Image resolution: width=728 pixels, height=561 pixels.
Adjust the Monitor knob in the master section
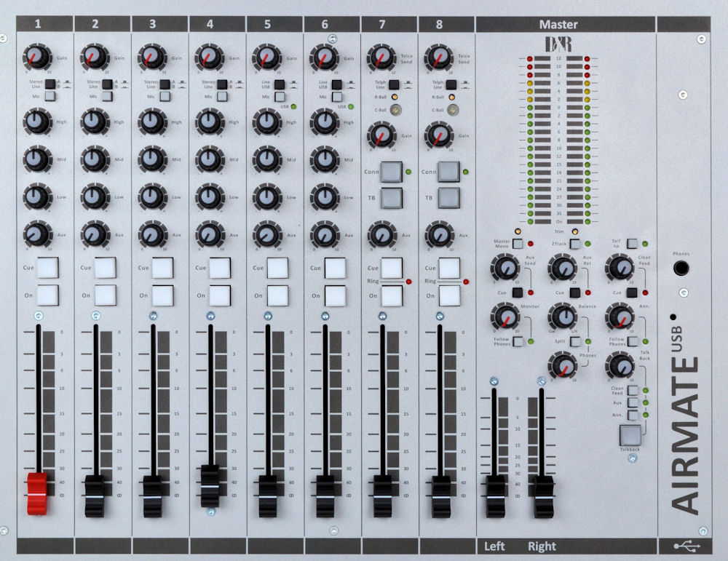tap(507, 317)
